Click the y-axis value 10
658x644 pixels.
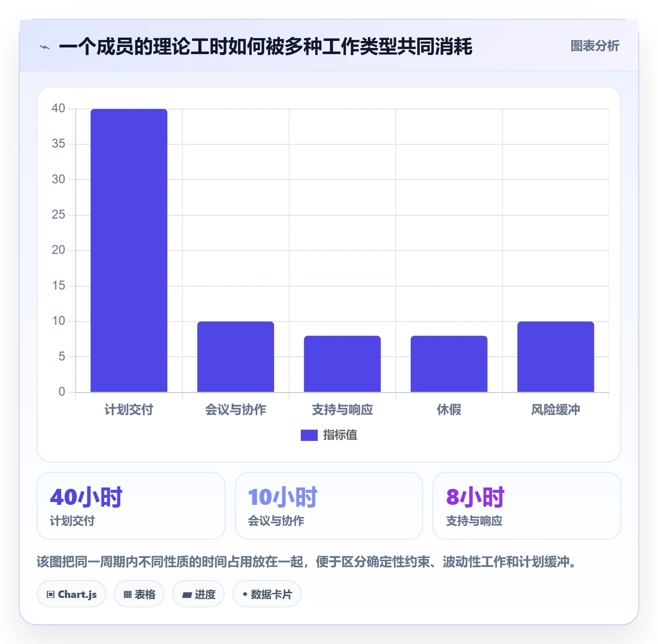(x=58, y=321)
